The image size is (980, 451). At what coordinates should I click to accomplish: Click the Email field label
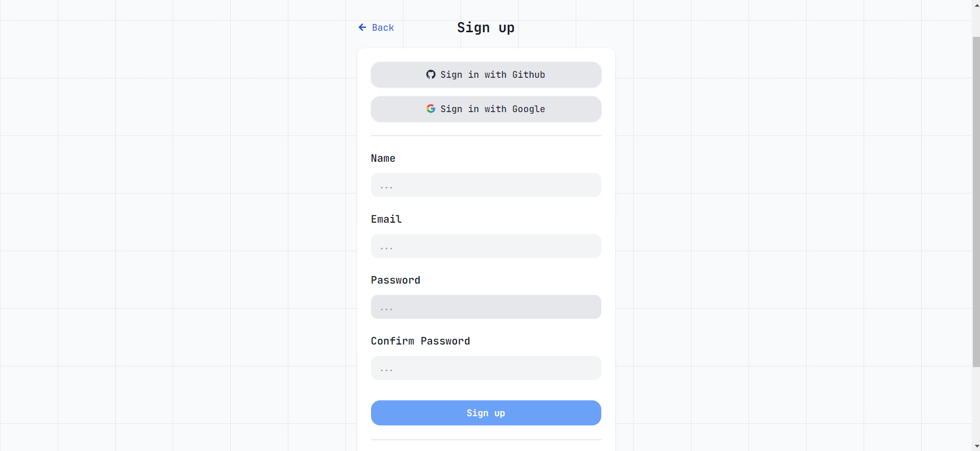tap(386, 220)
